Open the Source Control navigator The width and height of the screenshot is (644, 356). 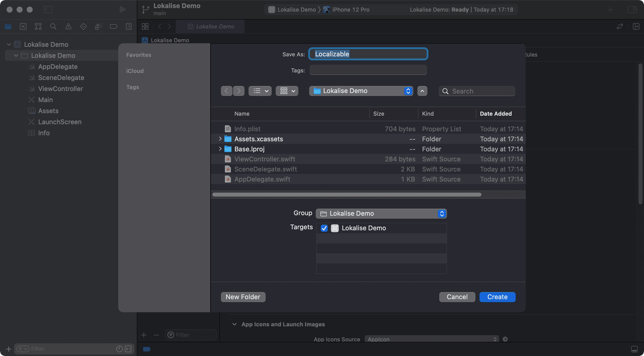point(23,26)
